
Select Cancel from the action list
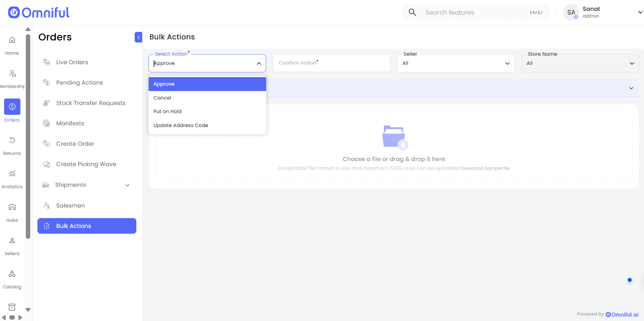tap(162, 98)
